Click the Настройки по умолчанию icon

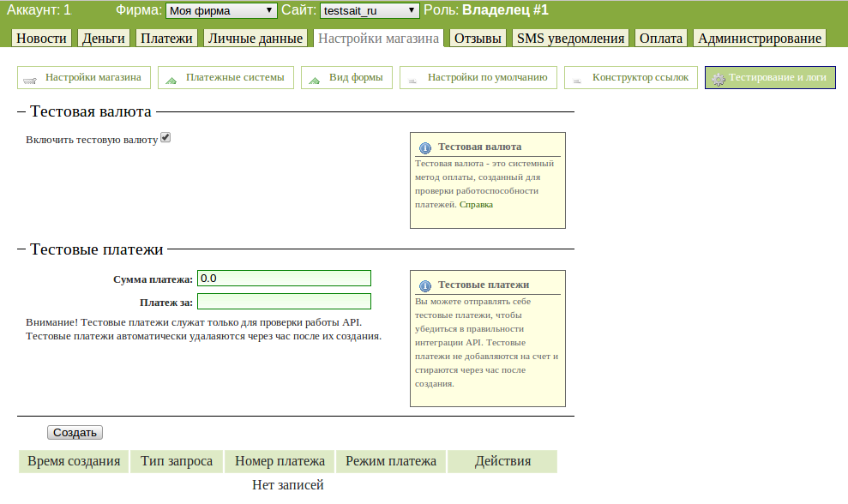click(x=412, y=79)
